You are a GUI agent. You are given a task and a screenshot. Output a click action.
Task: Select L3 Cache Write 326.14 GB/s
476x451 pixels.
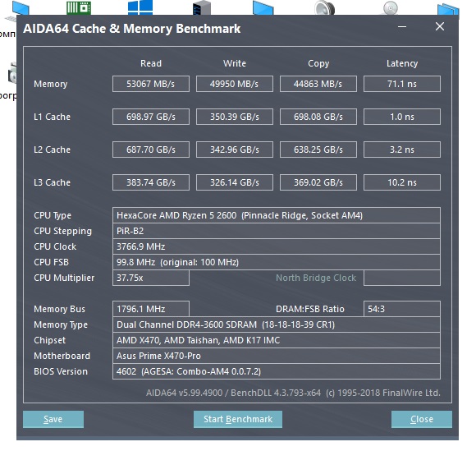coord(235,182)
